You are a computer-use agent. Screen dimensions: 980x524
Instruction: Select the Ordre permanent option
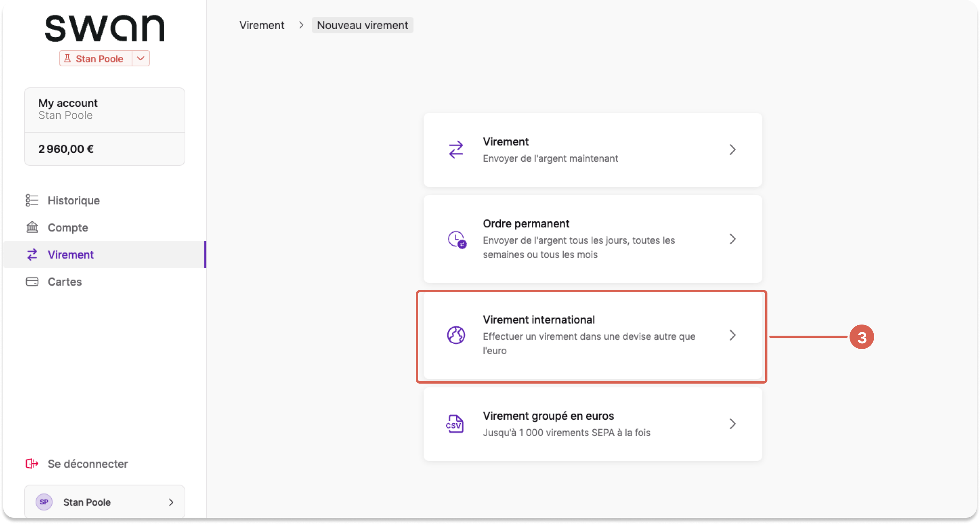pyautogui.click(x=593, y=239)
